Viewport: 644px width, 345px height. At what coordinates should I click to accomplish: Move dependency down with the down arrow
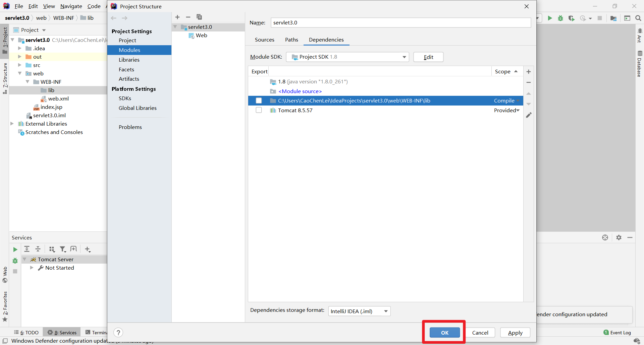pos(529,104)
